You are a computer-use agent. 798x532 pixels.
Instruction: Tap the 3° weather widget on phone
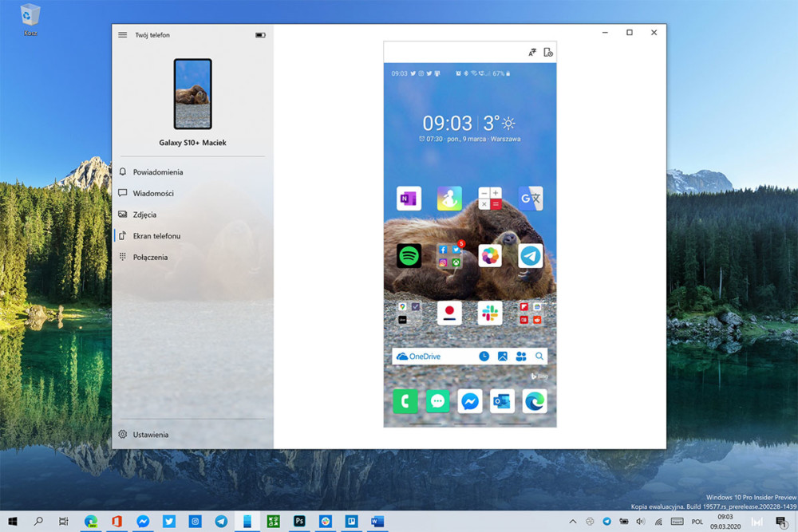point(499,123)
